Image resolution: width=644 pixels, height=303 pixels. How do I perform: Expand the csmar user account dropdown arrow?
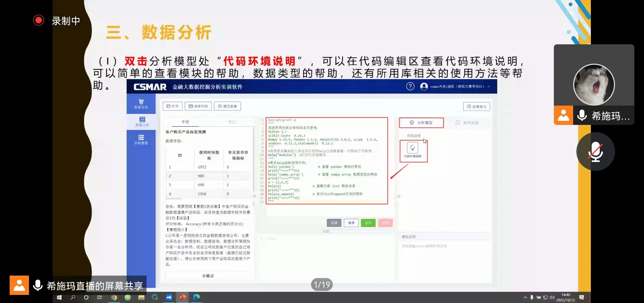[x=489, y=86]
